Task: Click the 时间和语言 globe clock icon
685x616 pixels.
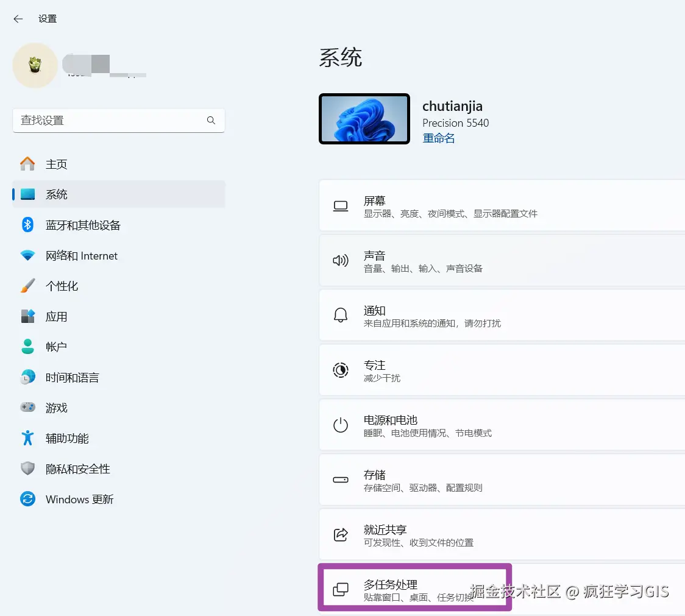Action: pos(27,377)
